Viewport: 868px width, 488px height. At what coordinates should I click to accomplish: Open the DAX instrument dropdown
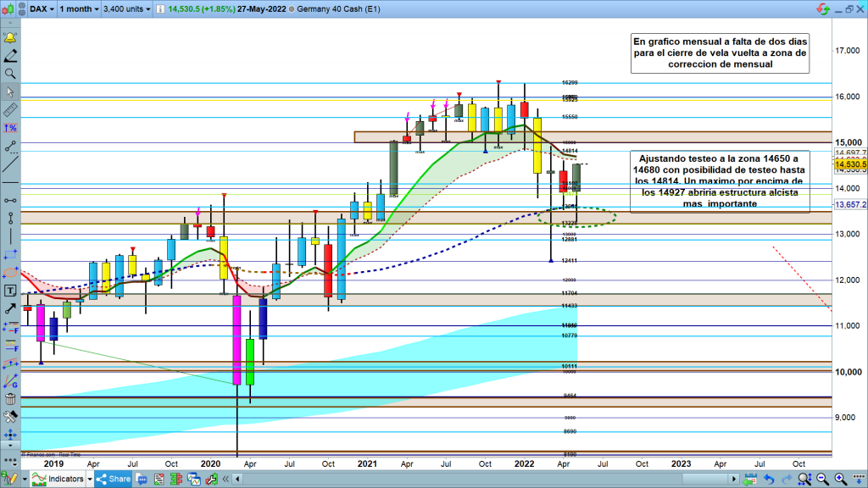(40, 8)
